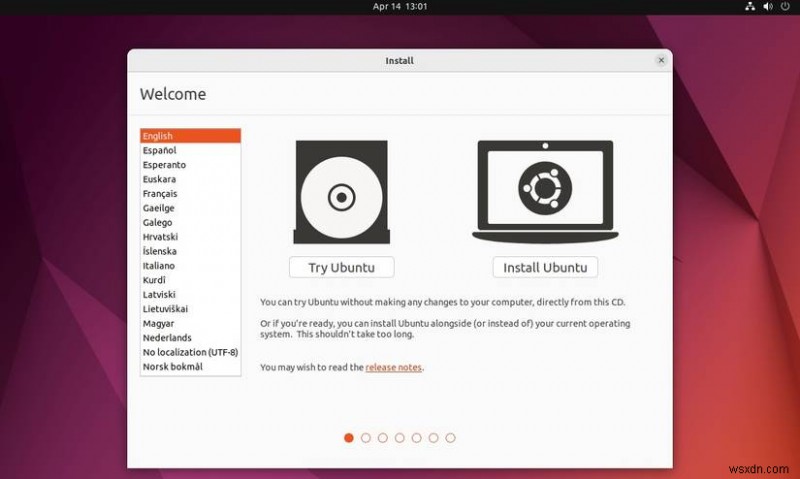The image size is (800, 479).
Task: Click the CD disc Try Ubuntu icon
Action: (341, 192)
